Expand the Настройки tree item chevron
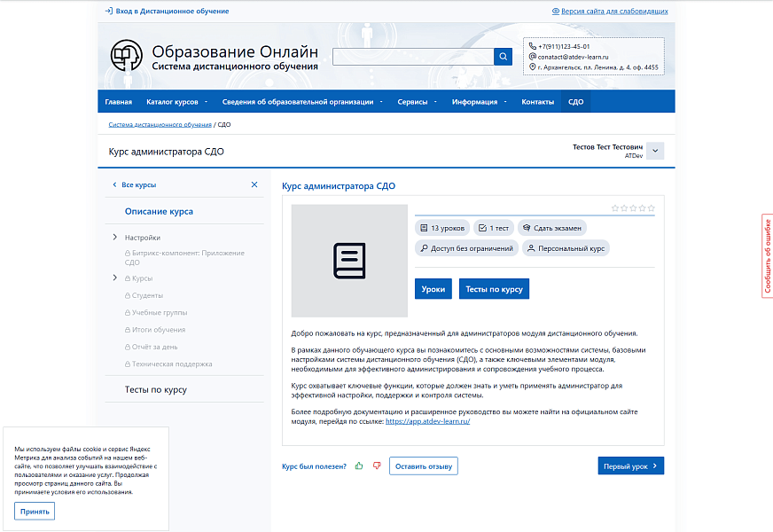This screenshot has width=773, height=532. [x=115, y=238]
